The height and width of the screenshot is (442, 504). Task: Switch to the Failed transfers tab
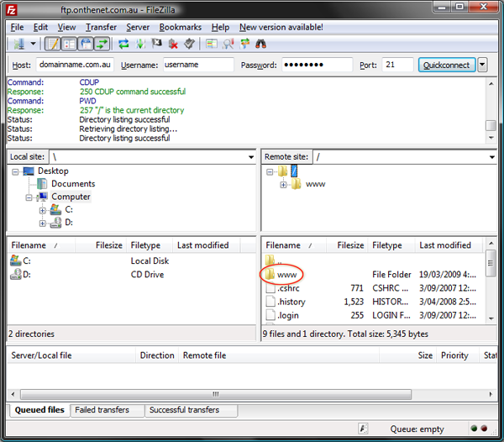[x=108, y=410]
